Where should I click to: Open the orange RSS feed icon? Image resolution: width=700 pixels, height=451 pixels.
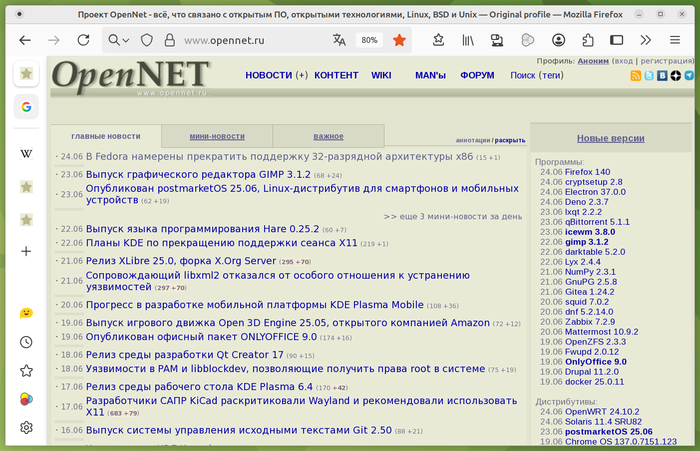[x=636, y=75]
